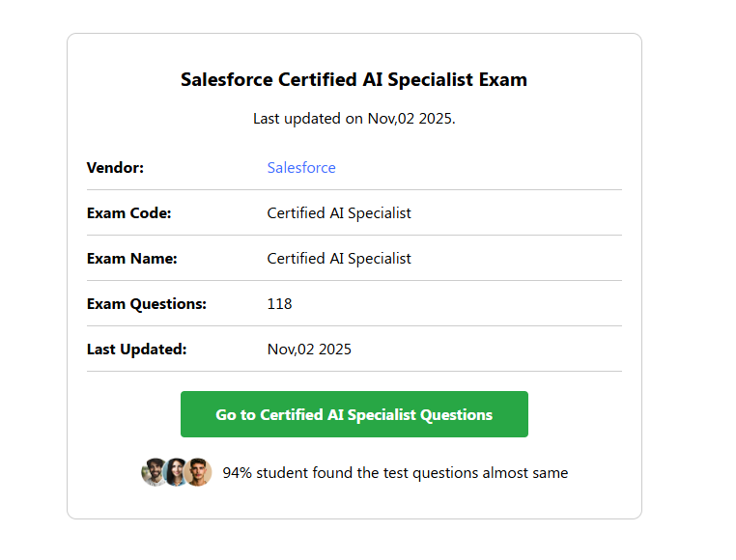Viewport: 736px width, 560px height.
Task: Click the 'Last updated on Nov,02 2025.' subtitle
Action: (x=354, y=119)
